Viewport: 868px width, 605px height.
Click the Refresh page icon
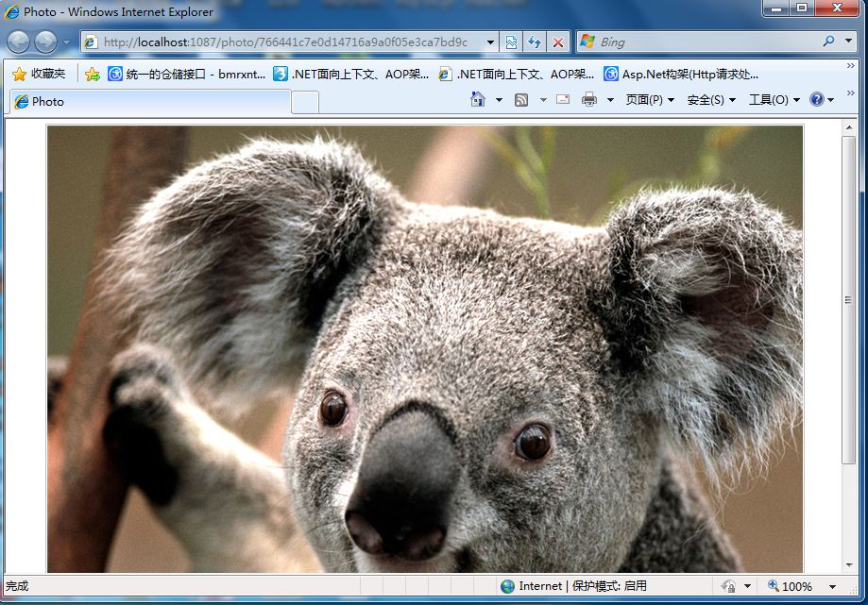click(535, 42)
